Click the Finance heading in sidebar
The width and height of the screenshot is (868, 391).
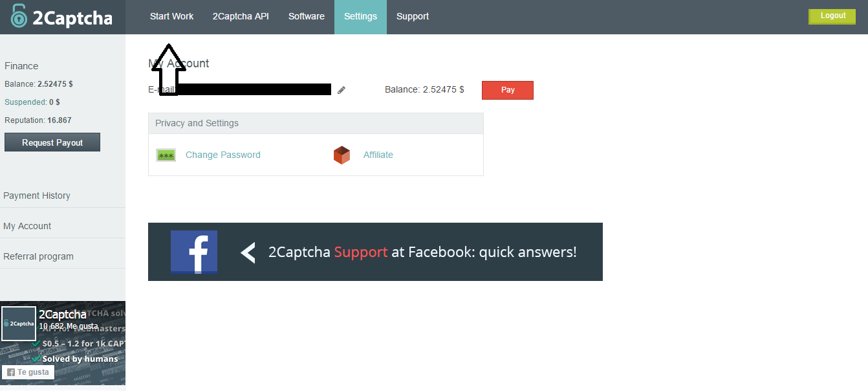[x=21, y=66]
